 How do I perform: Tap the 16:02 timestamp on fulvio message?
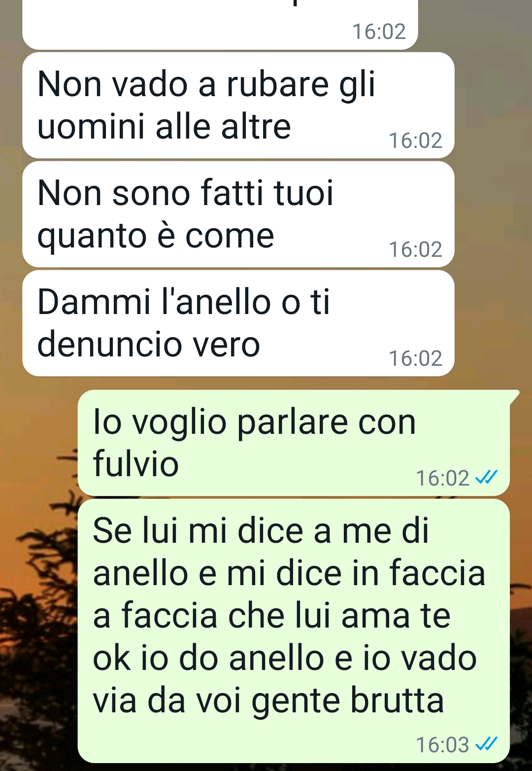pos(442,478)
